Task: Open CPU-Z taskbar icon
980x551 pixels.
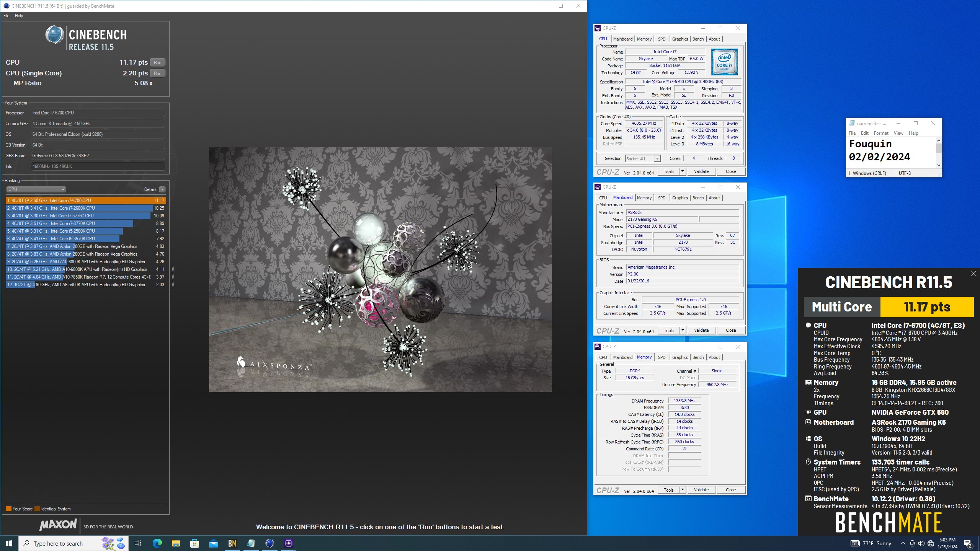Action: pos(288,543)
